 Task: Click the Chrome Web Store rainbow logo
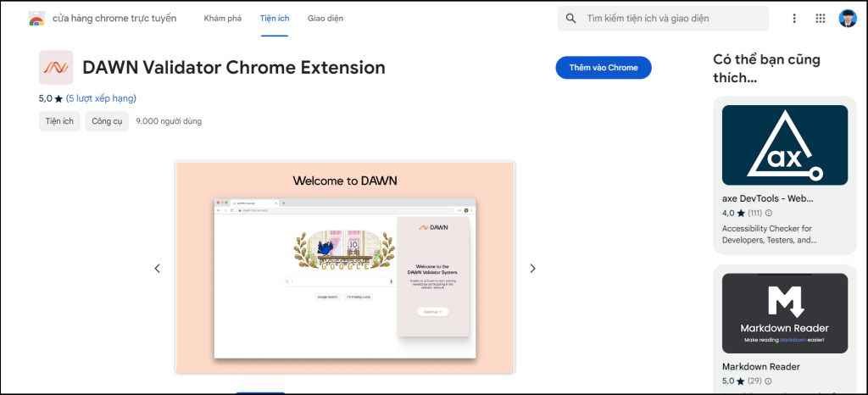pos(36,19)
